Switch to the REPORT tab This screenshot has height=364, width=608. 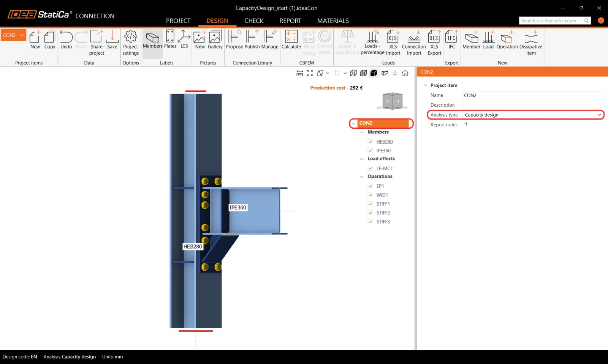click(x=290, y=21)
